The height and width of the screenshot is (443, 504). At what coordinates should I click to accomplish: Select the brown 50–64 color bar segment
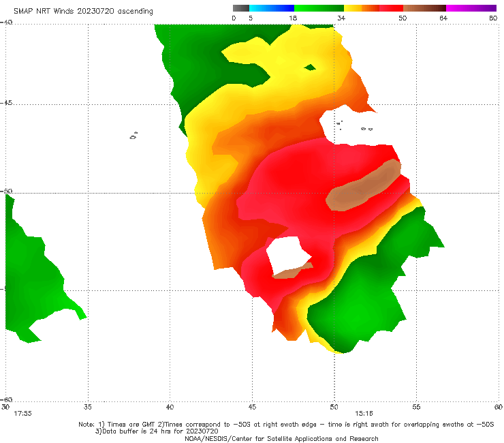[424, 8]
